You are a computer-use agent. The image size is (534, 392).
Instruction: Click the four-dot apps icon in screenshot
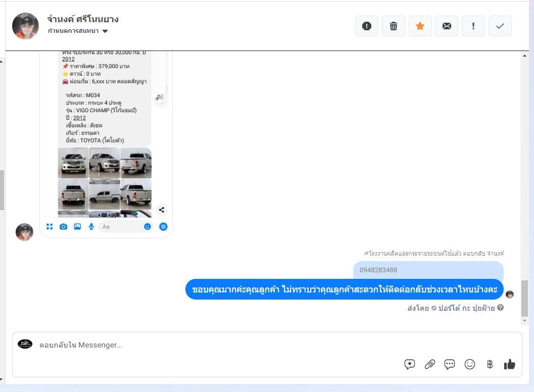point(50,226)
